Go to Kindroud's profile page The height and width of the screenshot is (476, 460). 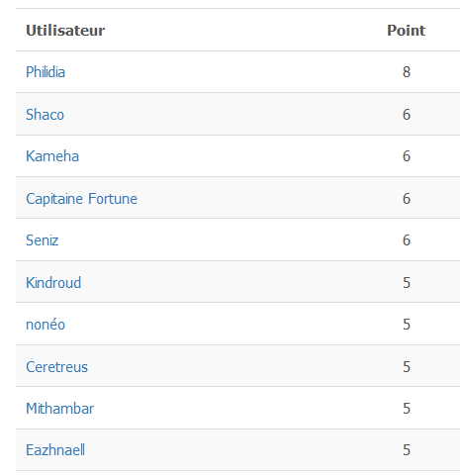point(53,283)
